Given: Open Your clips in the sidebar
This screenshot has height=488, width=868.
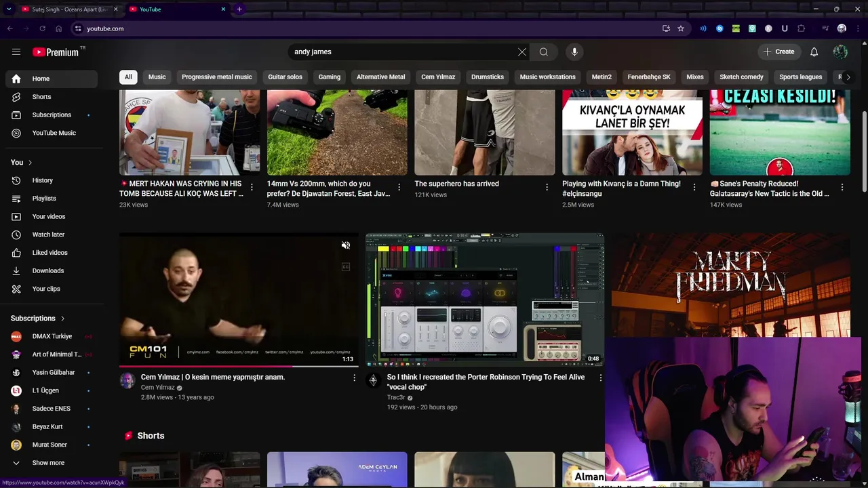Looking at the screenshot, I should pyautogui.click(x=52, y=289).
